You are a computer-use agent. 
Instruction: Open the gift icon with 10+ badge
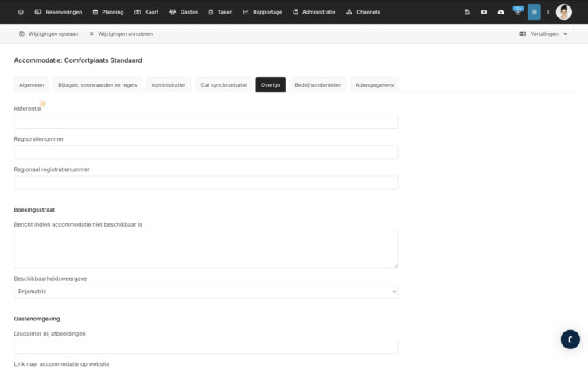(518, 11)
